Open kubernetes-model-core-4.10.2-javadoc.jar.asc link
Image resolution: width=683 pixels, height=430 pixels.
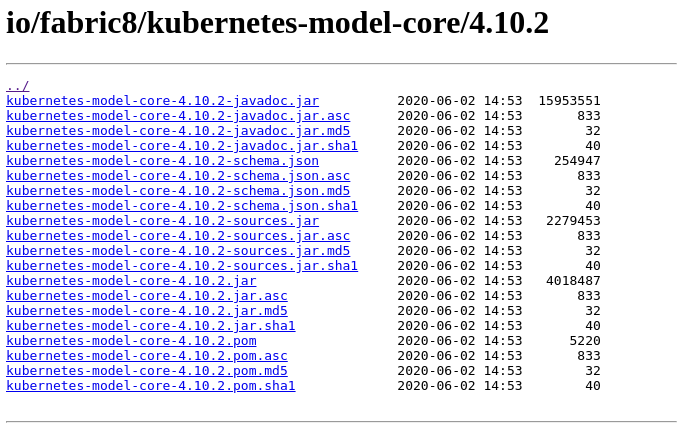coord(178,116)
